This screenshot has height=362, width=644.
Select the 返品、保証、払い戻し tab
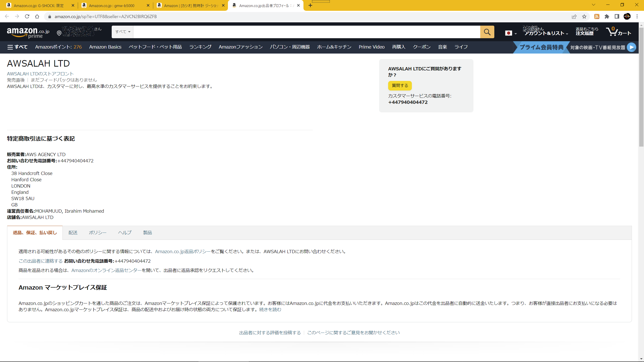pos(35,233)
